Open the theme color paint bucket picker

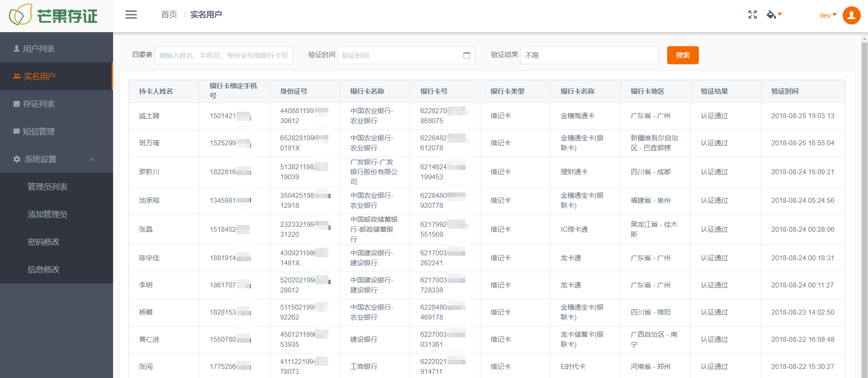click(x=773, y=14)
